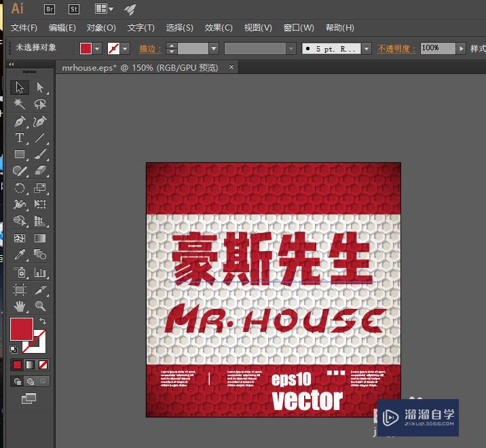Select the Width/Warp tool
486x448 pixels.
pyautogui.click(x=20, y=204)
